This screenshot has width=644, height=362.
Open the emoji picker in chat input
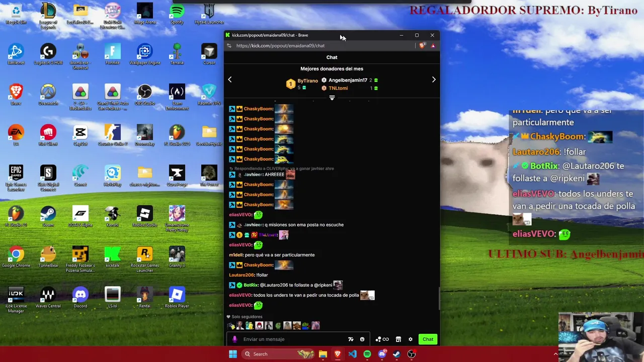[x=362, y=339]
